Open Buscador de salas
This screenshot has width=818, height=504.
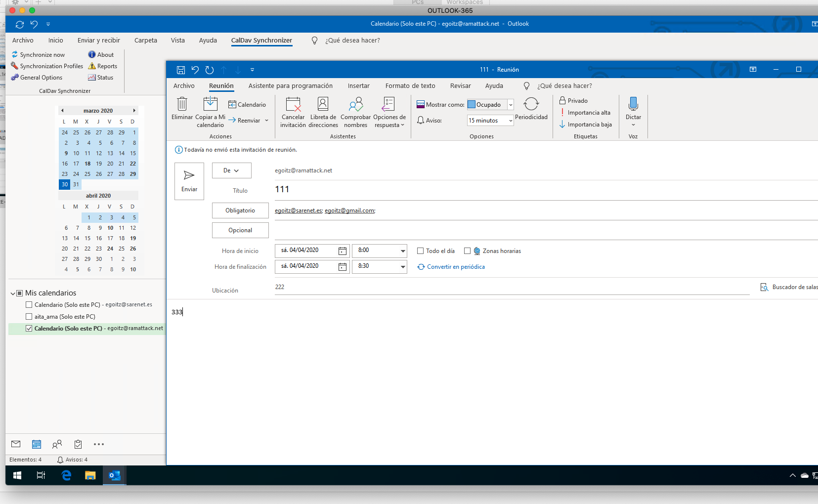[789, 287]
